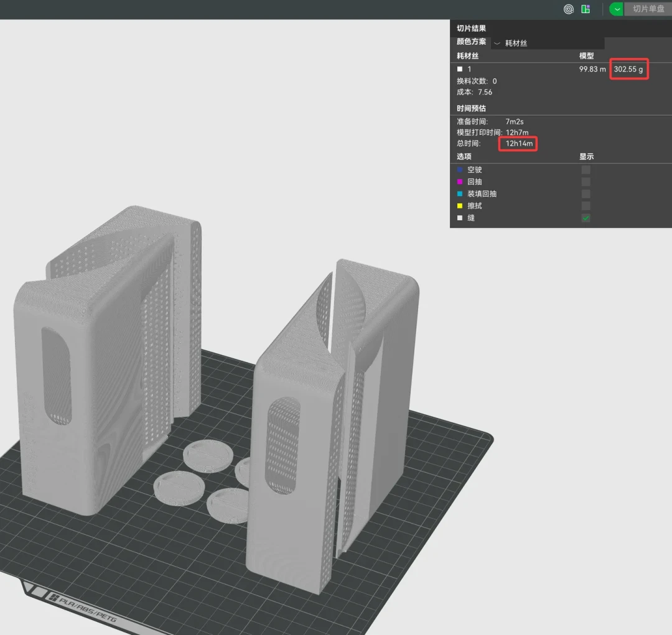672x635 pixels.
Task: Click the magenta 回抽 color swatch
Action: (460, 182)
